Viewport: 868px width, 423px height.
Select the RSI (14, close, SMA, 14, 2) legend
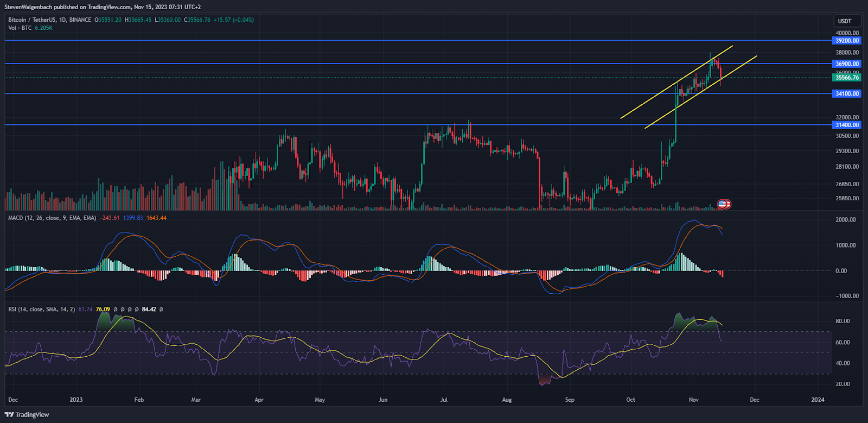click(42, 309)
